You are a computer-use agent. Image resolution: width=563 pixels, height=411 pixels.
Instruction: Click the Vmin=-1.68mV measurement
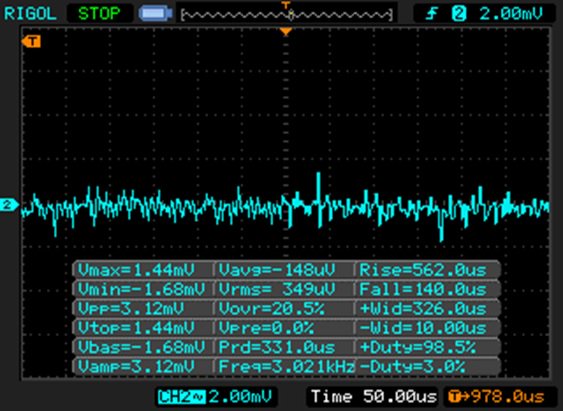pos(142,289)
